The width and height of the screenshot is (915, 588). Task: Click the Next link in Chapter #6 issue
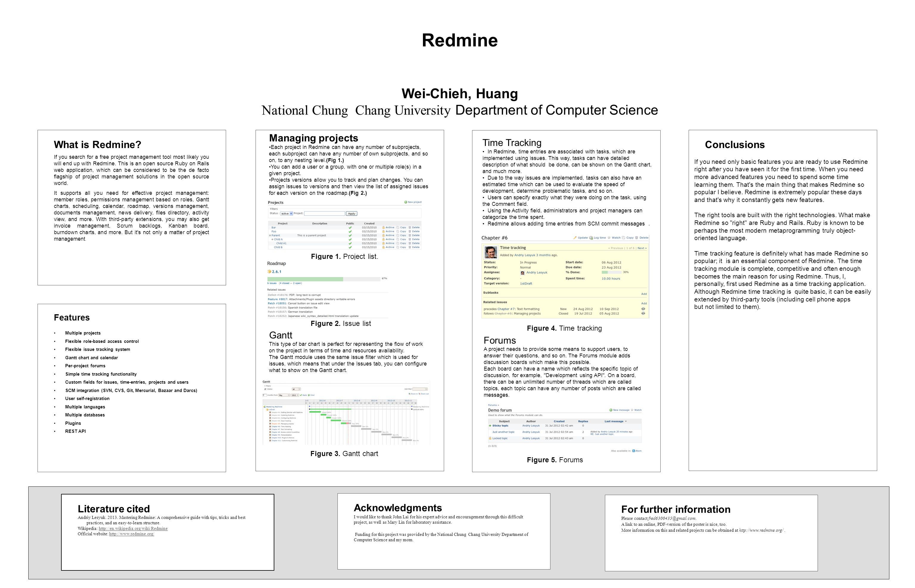click(x=642, y=248)
